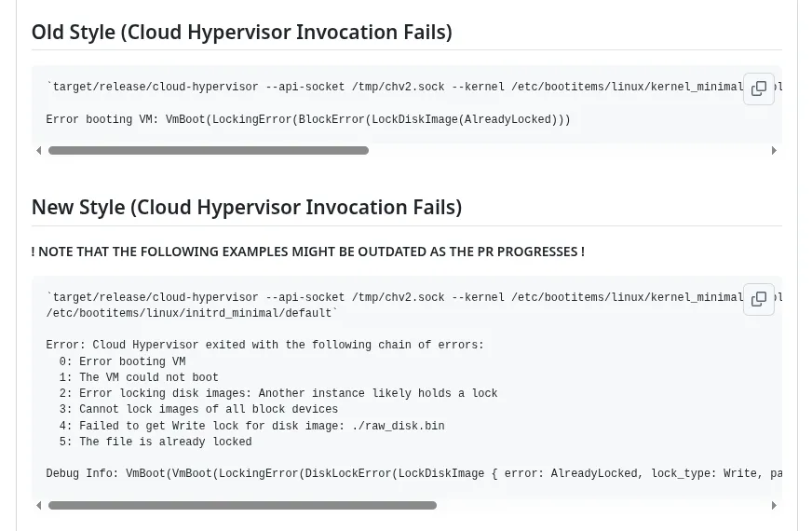The width and height of the screenshot is (812, 531).
Task: Copy the New Style code block contents
Action: tap(759, 299)
